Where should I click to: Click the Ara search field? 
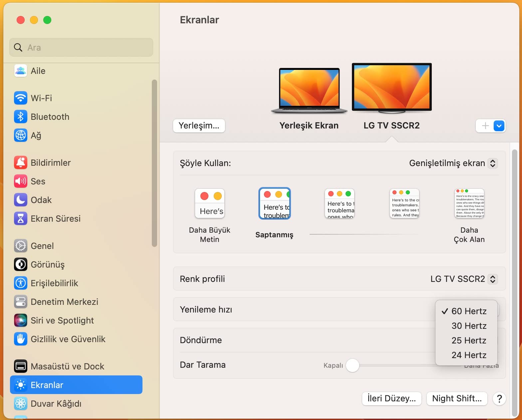[82, 48]
